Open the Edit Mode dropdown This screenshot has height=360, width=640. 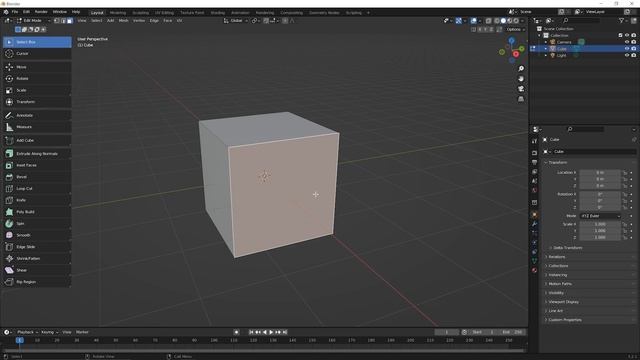pos(33,20)
